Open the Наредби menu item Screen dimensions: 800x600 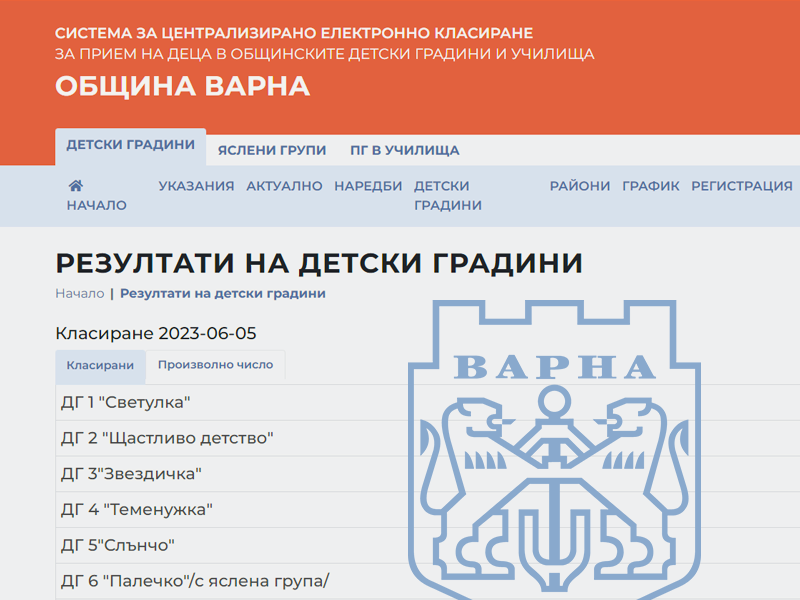pos(368,186)
